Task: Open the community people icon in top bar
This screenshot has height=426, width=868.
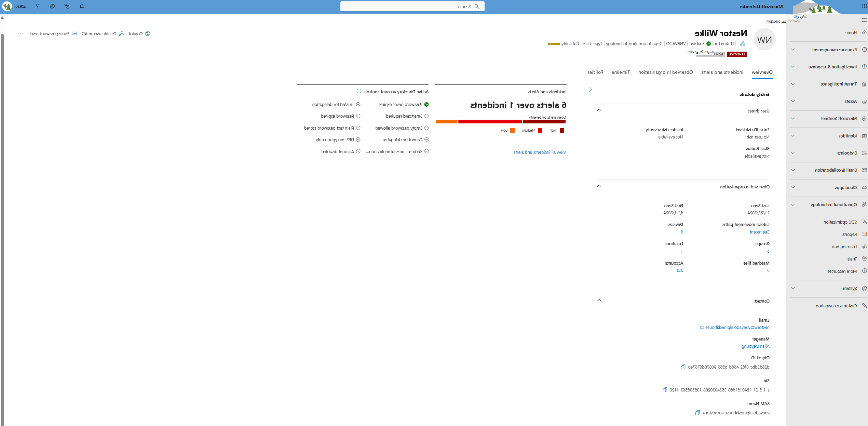Action: [67, 6]
